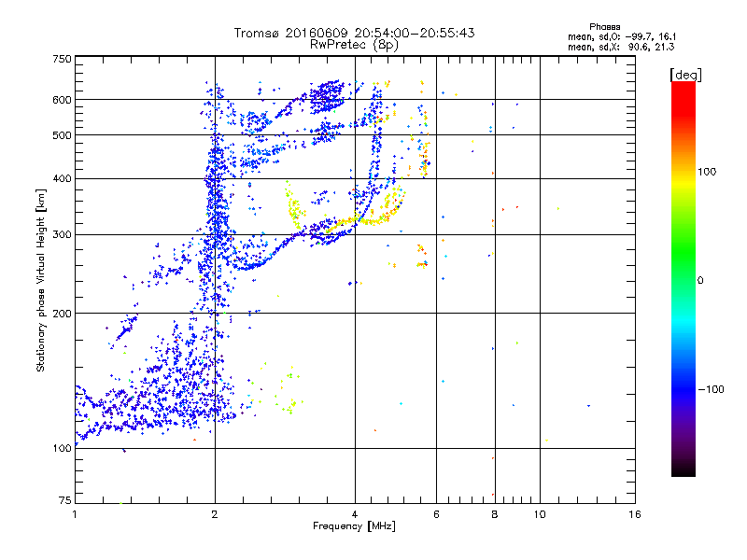Screen dimensions: 747x560
Task: Select the 'mean, sd,O: -99.7, 16.1' line
Action: 622,37
